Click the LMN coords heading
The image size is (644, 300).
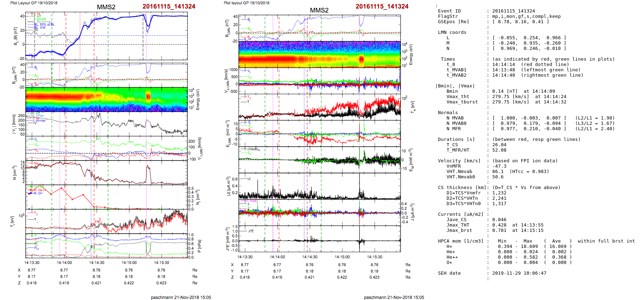coord(452,32)
